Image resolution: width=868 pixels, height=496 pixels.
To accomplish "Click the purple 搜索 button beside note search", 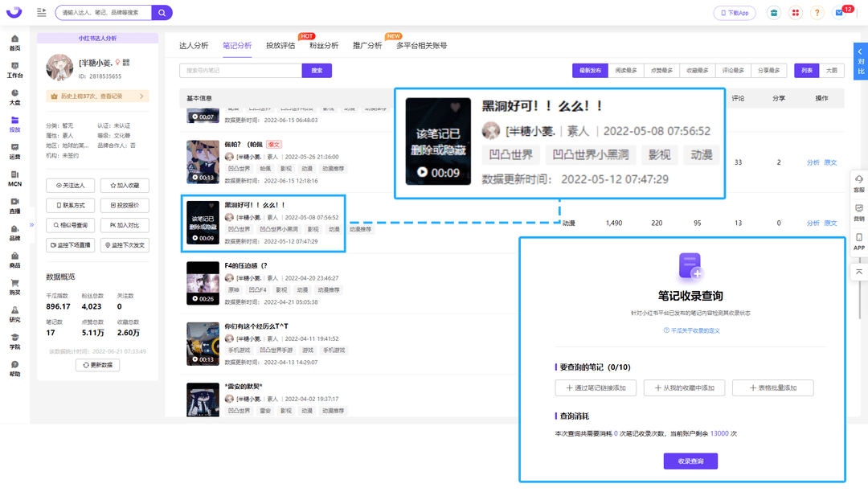I will click(x=317, y=70).
